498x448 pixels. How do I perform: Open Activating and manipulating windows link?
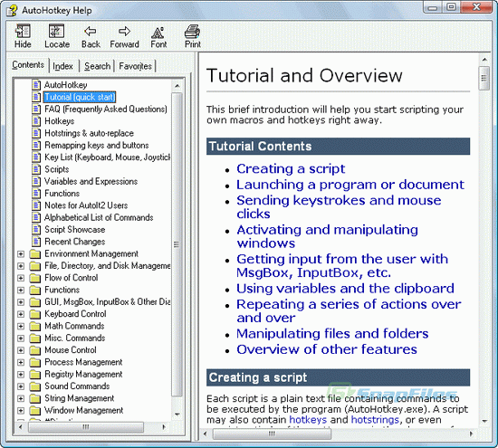327,236
